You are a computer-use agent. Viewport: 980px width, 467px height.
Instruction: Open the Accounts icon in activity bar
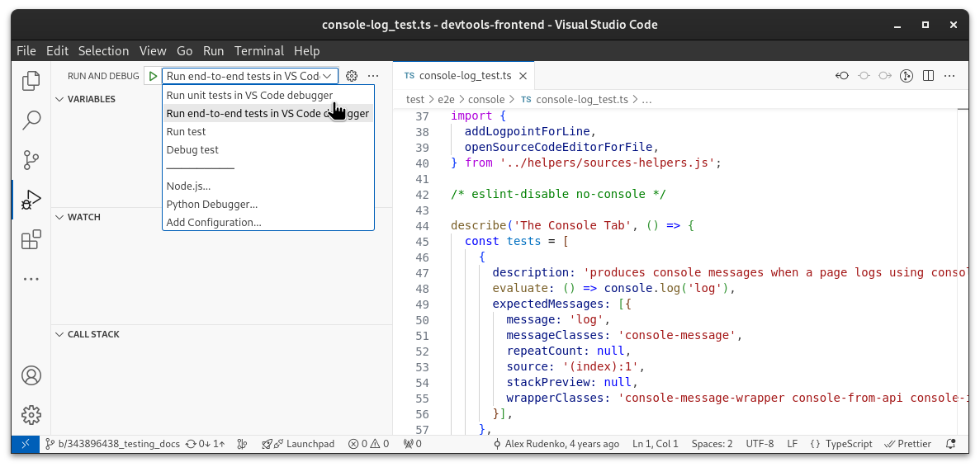31,375
